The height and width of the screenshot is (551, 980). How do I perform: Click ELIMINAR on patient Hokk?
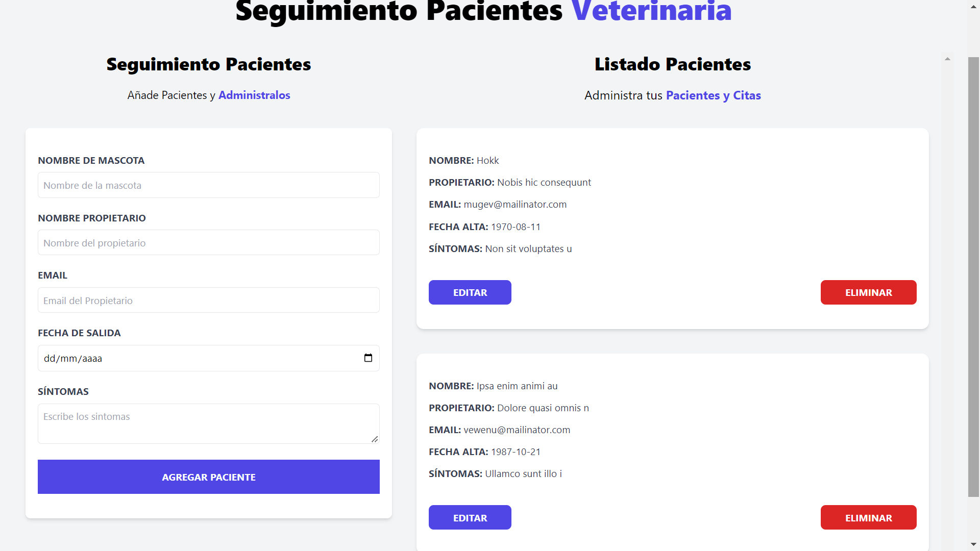click(x=868, y=292)
